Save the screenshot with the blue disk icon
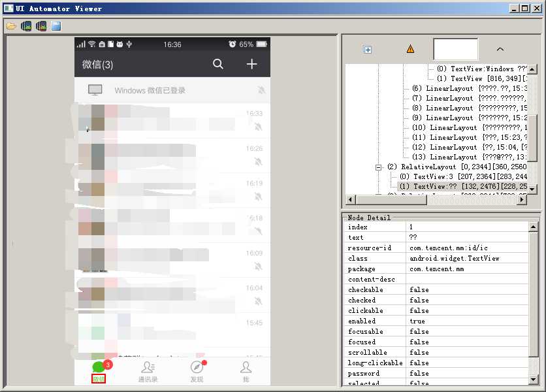 (x=56, y=26)
